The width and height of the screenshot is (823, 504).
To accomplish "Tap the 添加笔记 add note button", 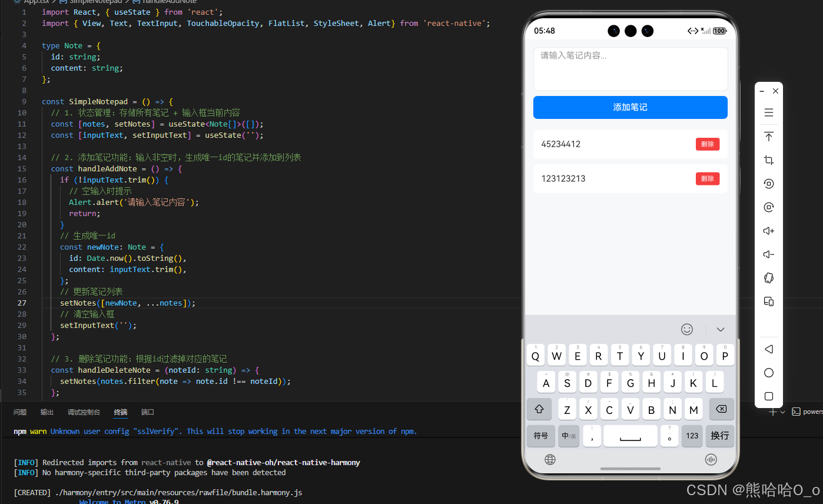I will (630, 107).
